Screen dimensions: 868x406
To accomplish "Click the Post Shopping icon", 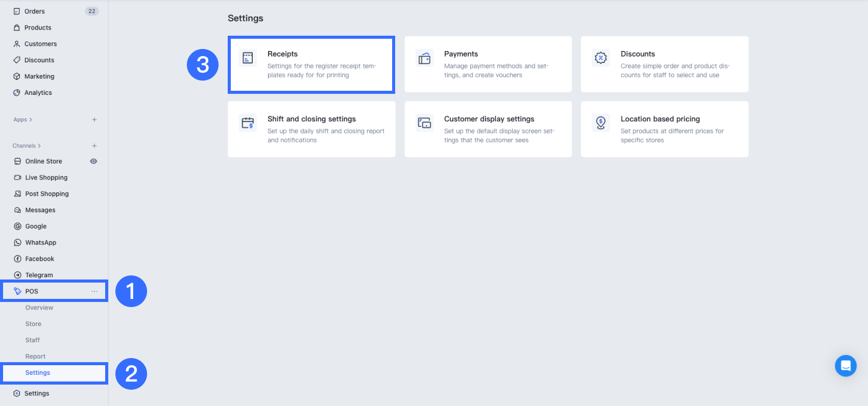I will [18, 194].
